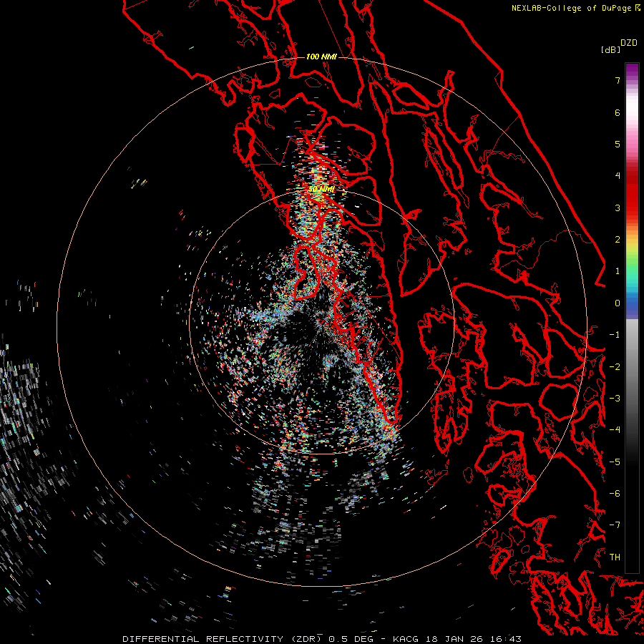
Task: Click the positive 5 value on the color scale
Action: 618,144
